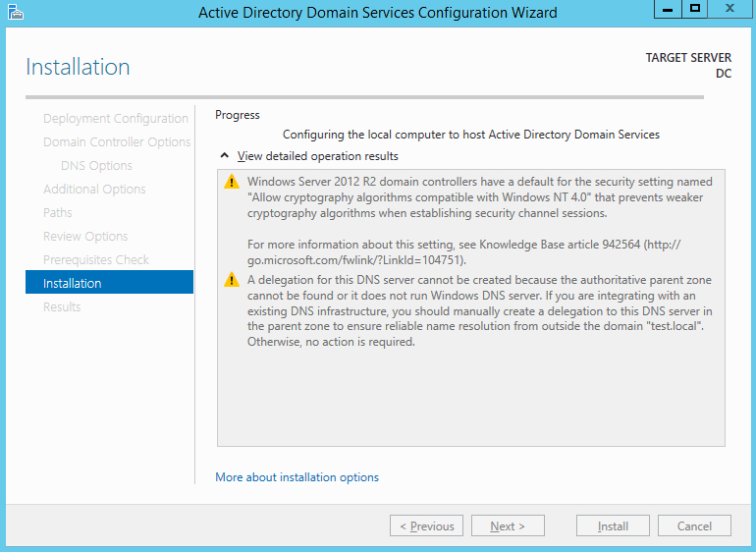Select Domain Controller Options step
The height and width of the screenshot is (552, 756).
tap(117, 141)
